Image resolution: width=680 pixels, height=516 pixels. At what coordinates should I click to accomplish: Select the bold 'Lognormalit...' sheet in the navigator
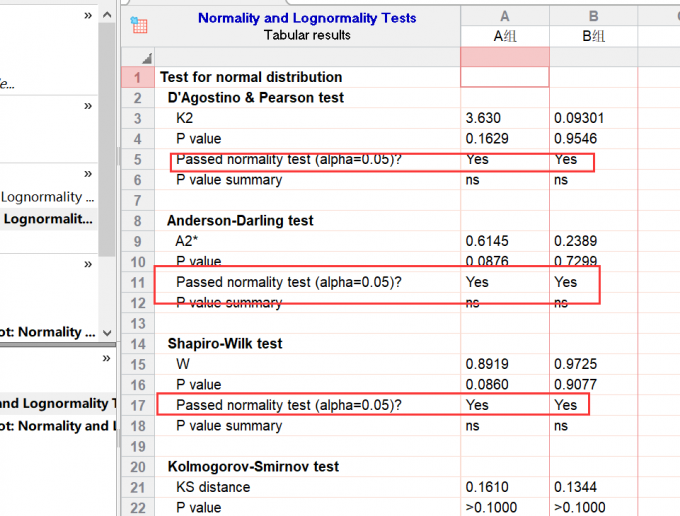(x=48, y=218)
